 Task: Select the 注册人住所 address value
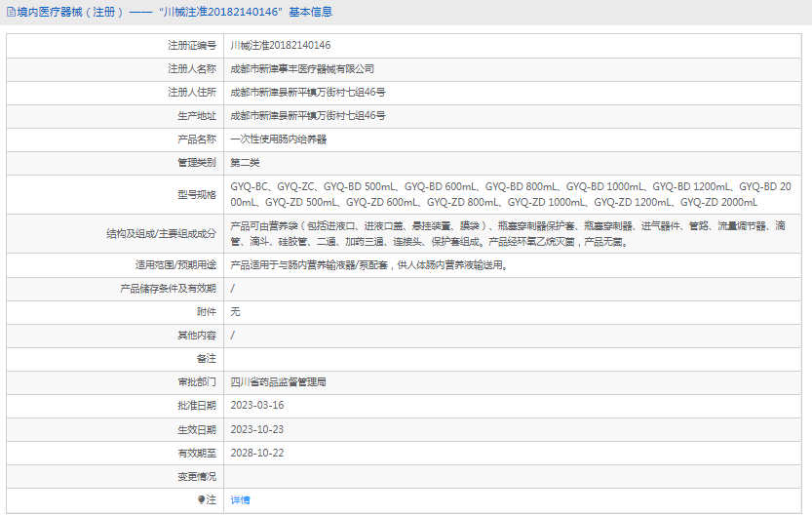308,93
